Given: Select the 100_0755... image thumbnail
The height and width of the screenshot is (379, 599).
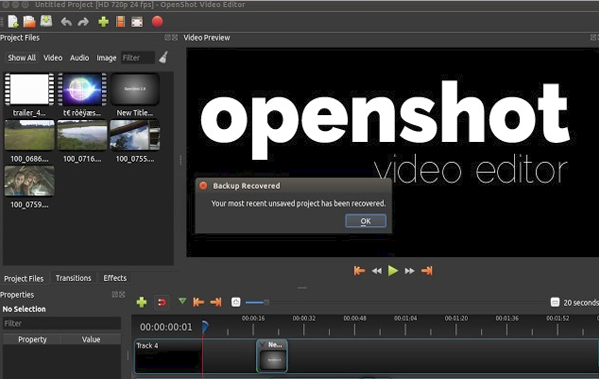Looking at the screenshot, I should click(x=134, y=135).
